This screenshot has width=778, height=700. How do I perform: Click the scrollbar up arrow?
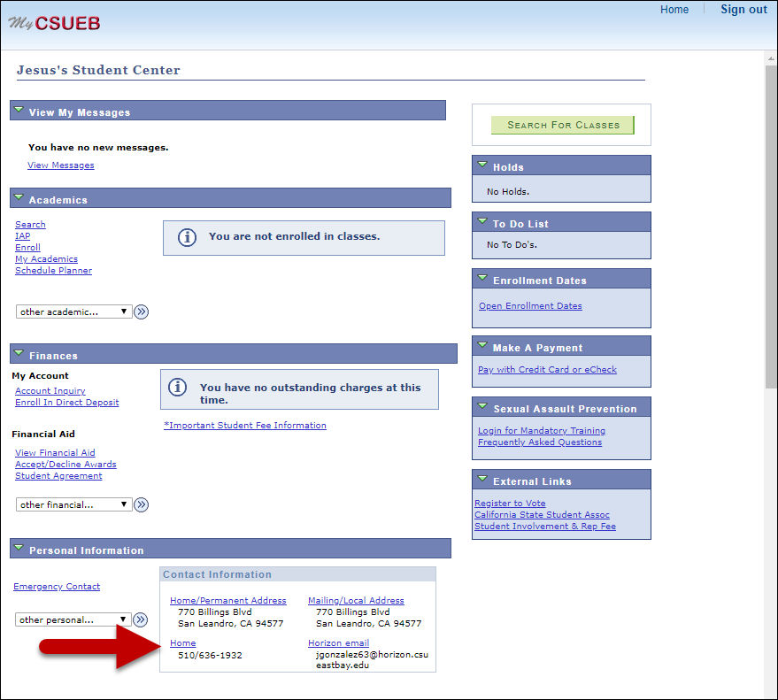tap(771, 58)
